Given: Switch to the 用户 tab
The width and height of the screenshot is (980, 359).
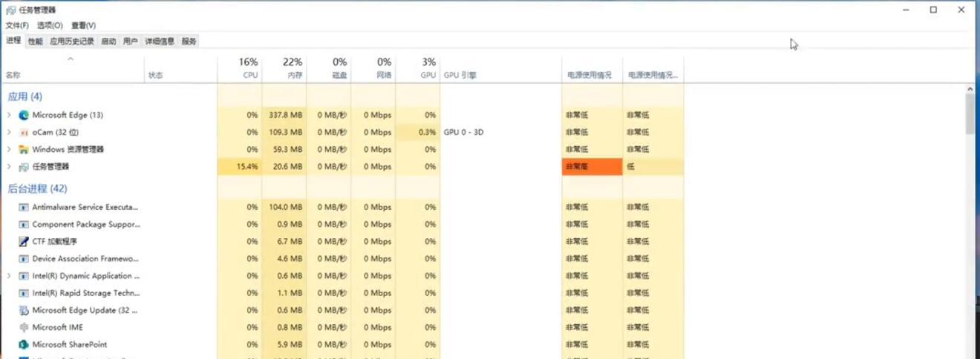Looking at the screenshot, I should 131,42.
